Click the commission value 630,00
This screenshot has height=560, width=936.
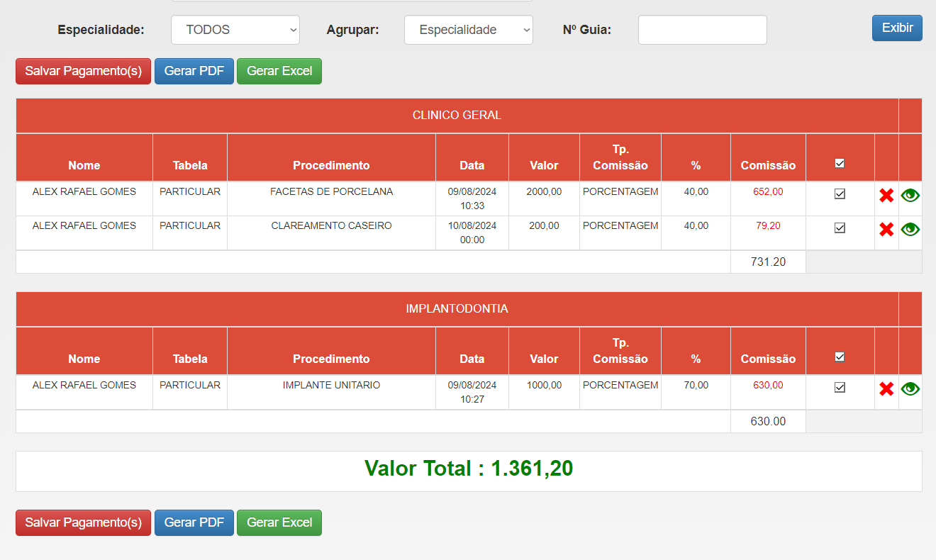(x=768, y=386)
